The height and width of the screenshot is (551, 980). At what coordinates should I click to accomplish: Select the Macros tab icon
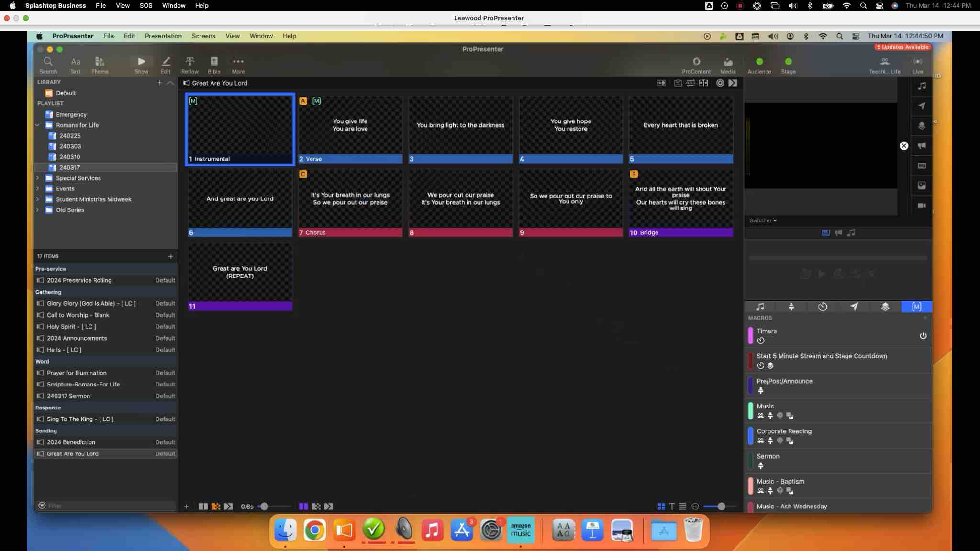916,307
